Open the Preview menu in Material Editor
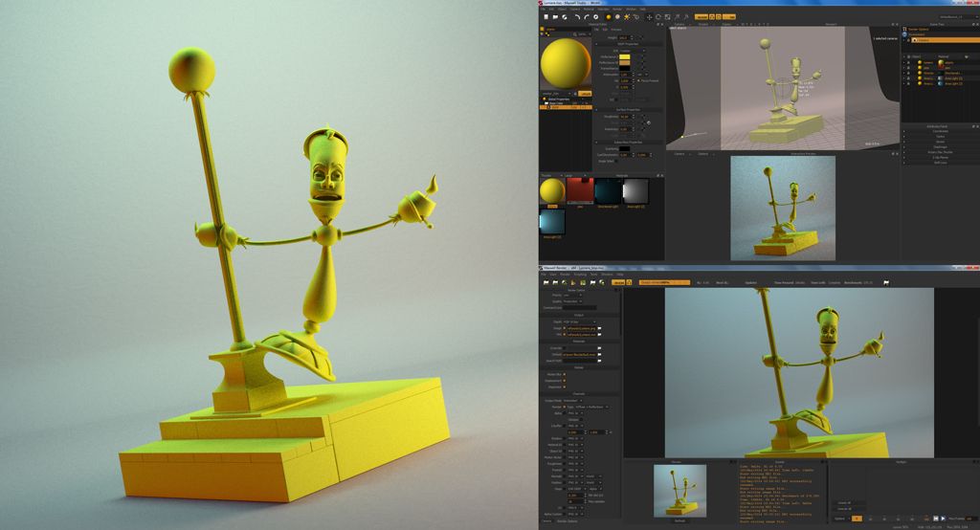The image size is (980, 530). click(x=616, y=30)
